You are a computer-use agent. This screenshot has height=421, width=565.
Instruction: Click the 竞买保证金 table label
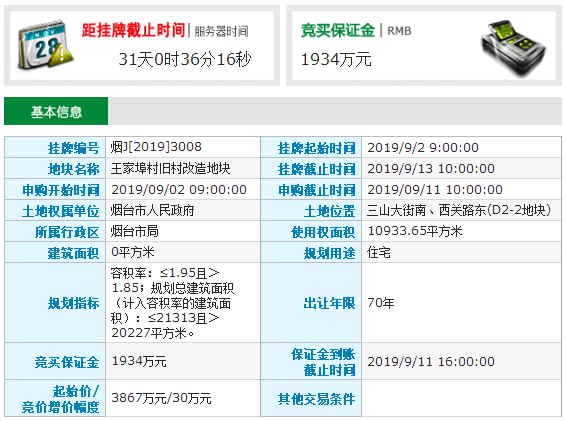67,362
